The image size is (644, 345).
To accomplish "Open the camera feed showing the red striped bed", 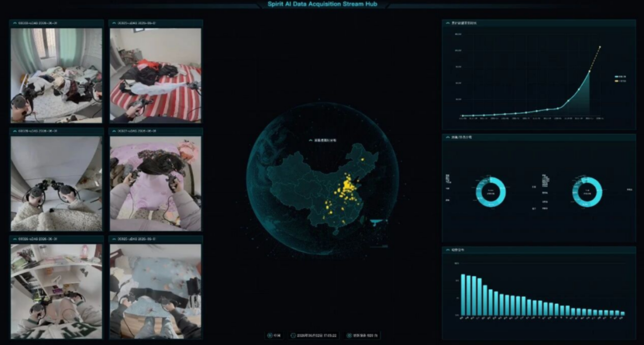I will (155, 75).
